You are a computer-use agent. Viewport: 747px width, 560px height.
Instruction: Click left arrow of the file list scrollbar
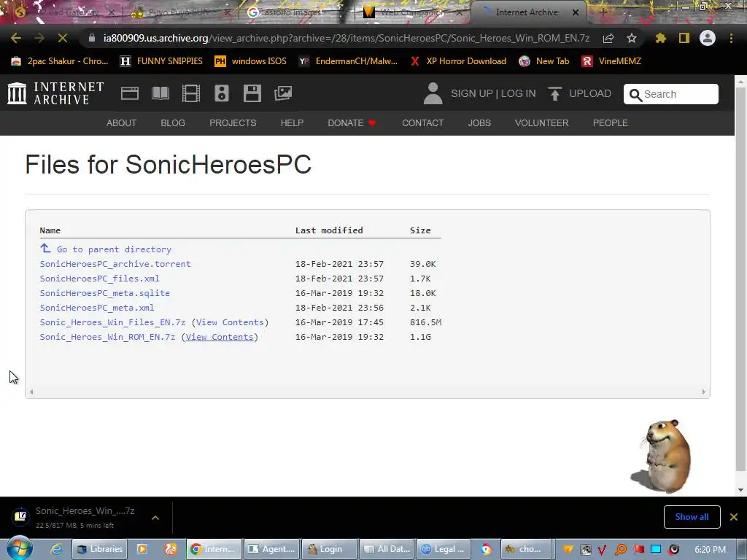(x=31, y=392)
